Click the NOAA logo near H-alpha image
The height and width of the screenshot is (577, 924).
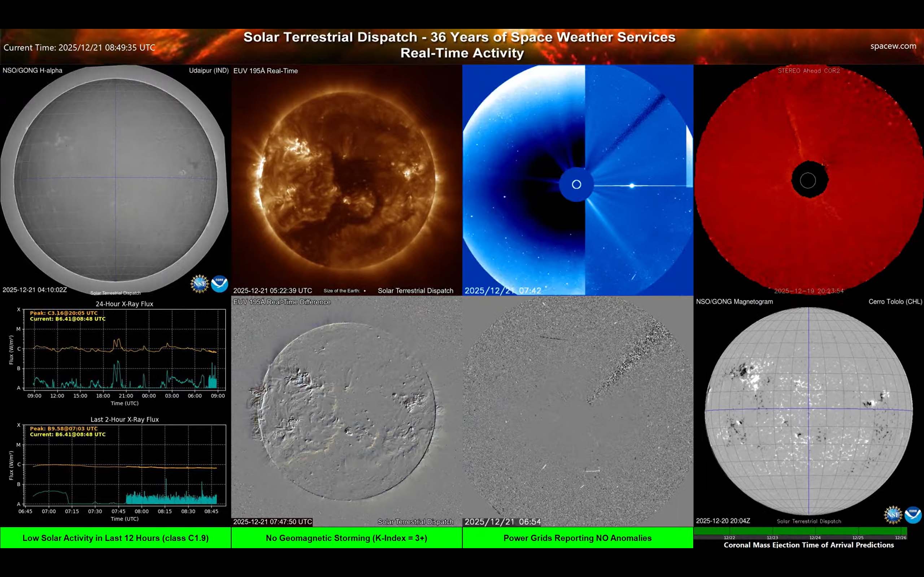219,284
